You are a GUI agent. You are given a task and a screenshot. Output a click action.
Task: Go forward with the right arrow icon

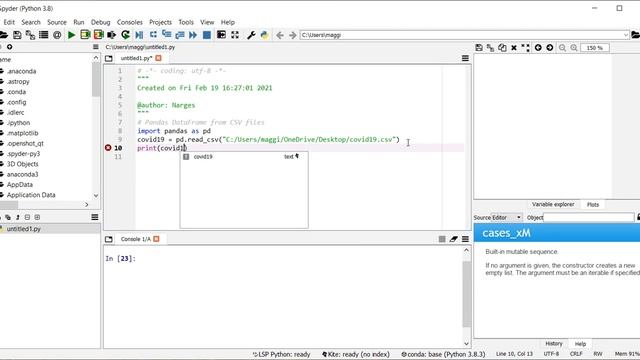(x=293, y=35)
